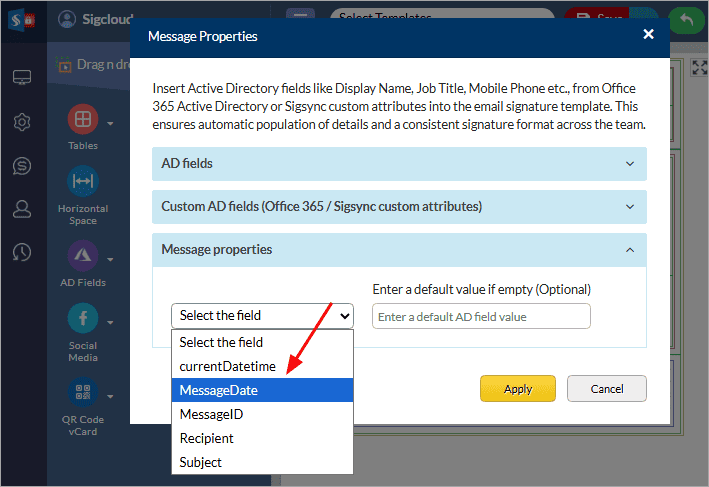709x487 pixels.
Task: Click the 'Select the field' dropdown box
Action: [x=262, y=315]
